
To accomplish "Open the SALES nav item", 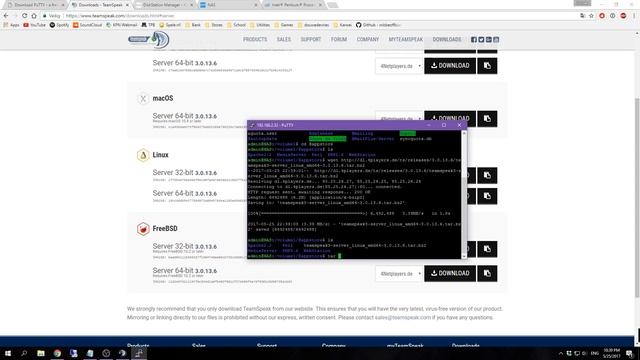I will coord(284,40).
